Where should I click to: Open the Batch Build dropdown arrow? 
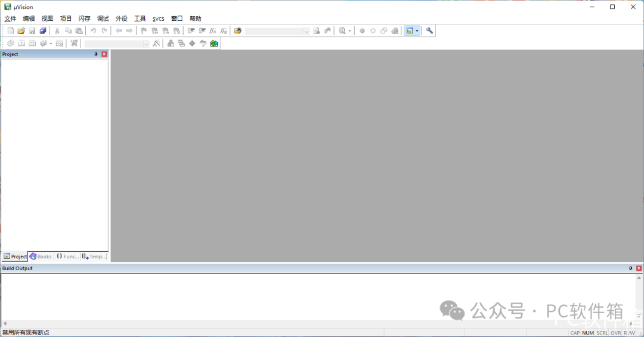51,43
